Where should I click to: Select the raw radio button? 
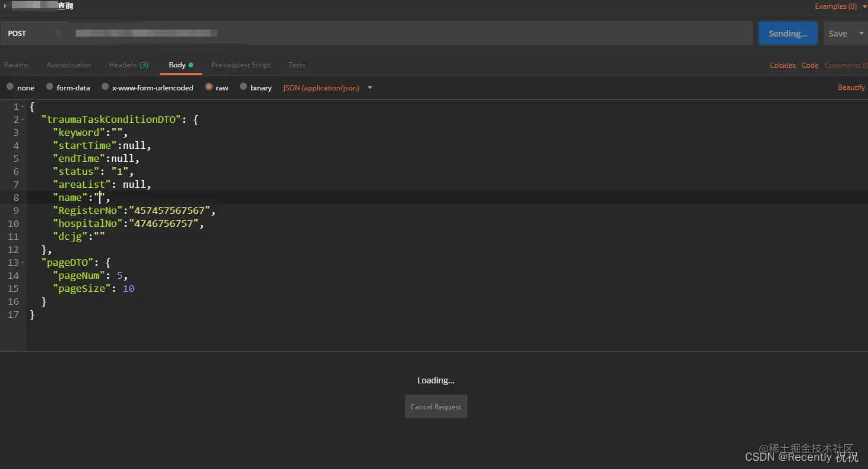209,87
